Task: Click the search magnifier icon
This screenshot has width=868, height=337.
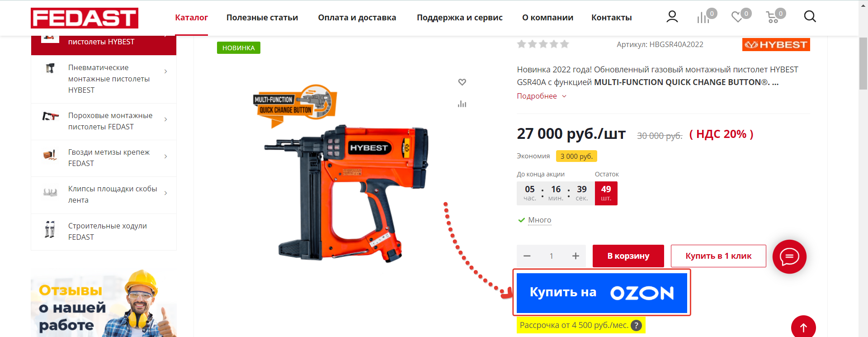Action: point(810,17)
